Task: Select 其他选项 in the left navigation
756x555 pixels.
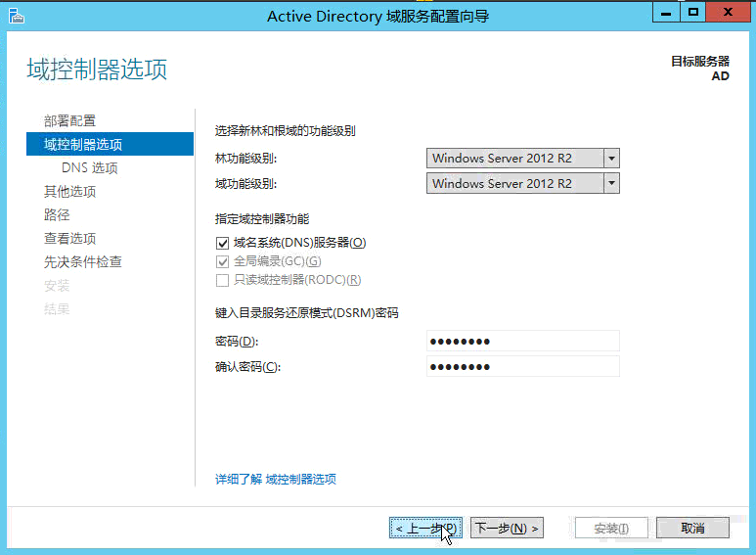Action: [x=69, y=191]
